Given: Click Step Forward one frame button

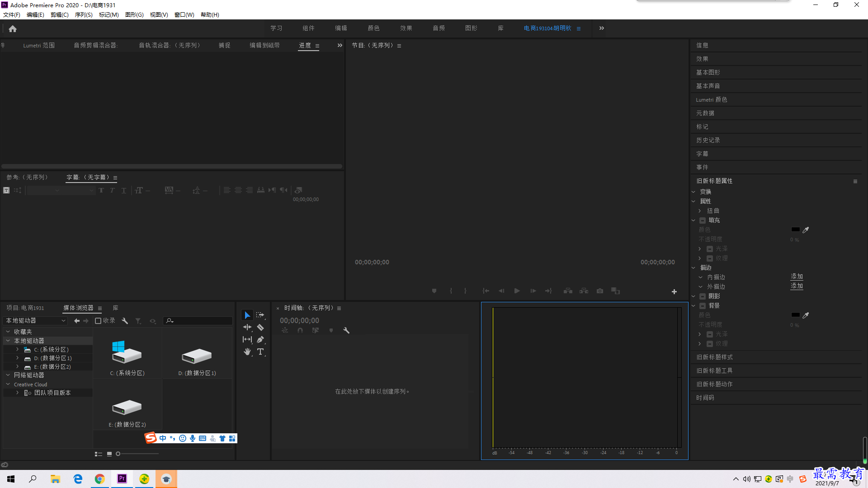Looking at the screenshot, I should coord(533,291).
